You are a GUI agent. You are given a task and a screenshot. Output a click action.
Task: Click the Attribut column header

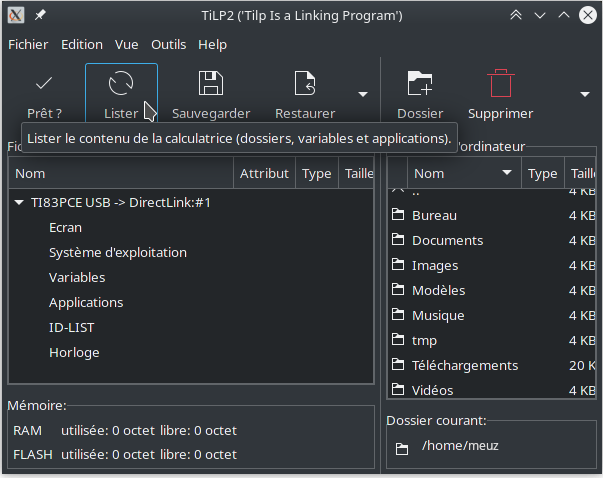[264, 173]
